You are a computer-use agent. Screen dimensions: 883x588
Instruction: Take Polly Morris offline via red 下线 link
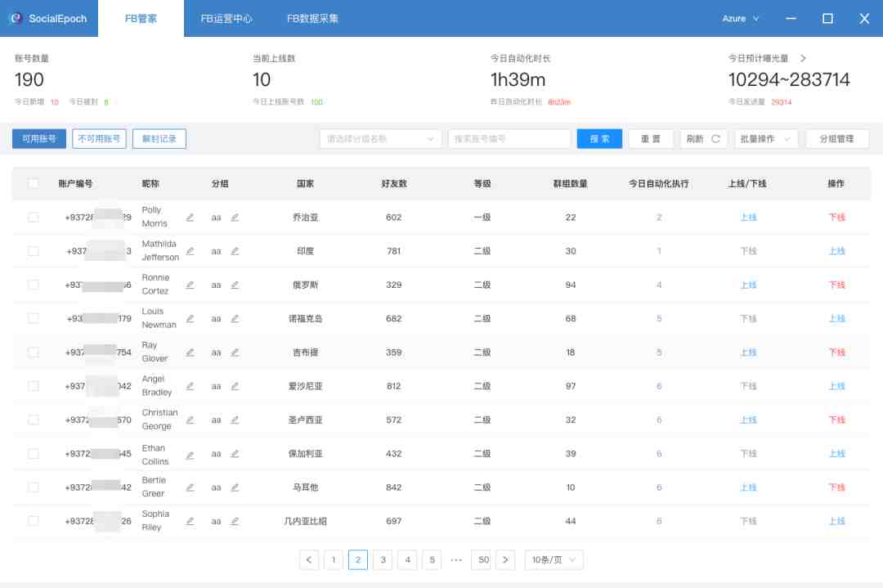tap(837, 218)
